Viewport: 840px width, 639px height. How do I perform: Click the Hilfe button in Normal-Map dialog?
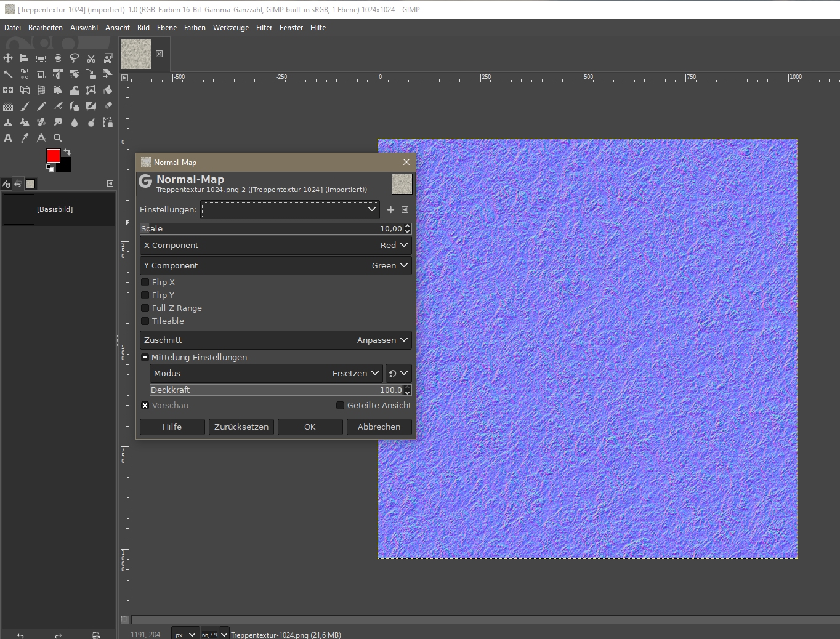coord(172,427)
